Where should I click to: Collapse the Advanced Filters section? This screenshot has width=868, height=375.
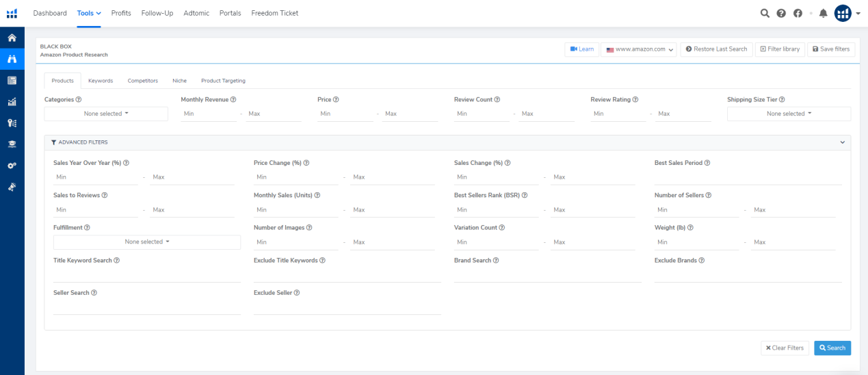click(x=842, y=142)
